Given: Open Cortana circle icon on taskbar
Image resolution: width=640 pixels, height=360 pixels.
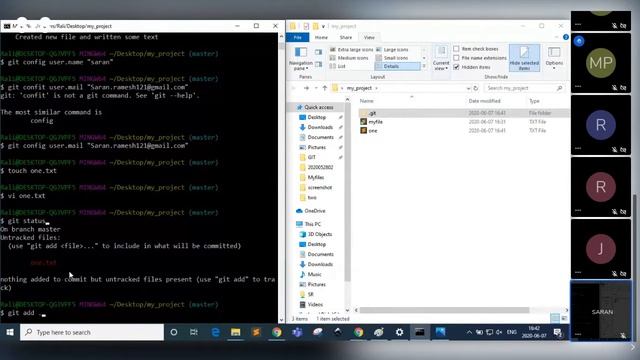Looking at the screenshot, I should click(x=173, y=332).
